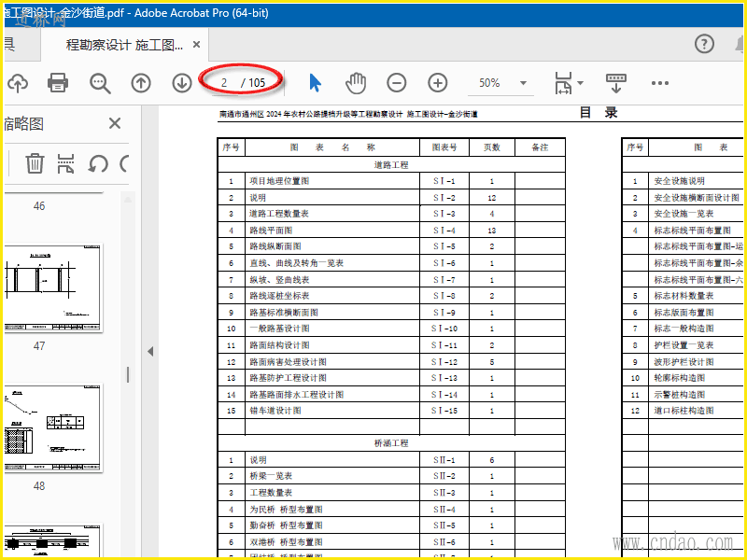
Task: Click the scrolling mode keyboard icon
Action: 615,83
